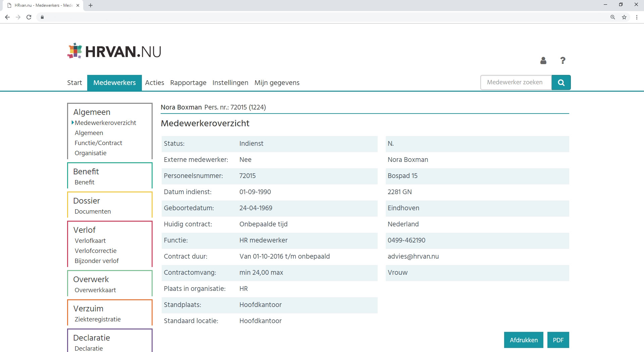This screenshot has height=352, width=644.
Task: Click the Eindhoven city text
Action: (x=404, y=208)
